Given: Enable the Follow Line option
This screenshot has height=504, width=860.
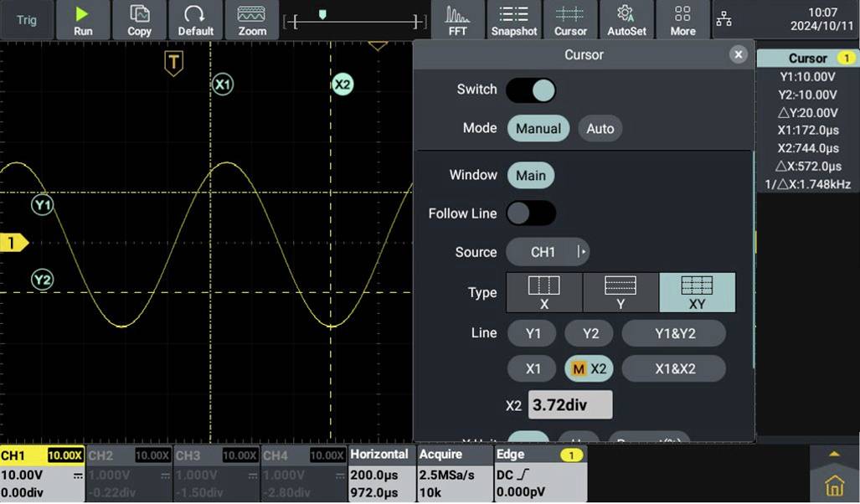Looking at the screenshot, I should 533,213.
